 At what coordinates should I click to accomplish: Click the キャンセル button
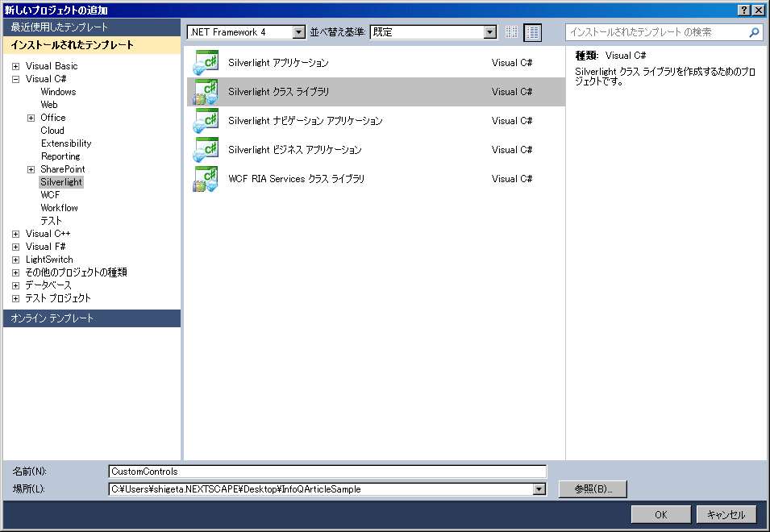726,514
